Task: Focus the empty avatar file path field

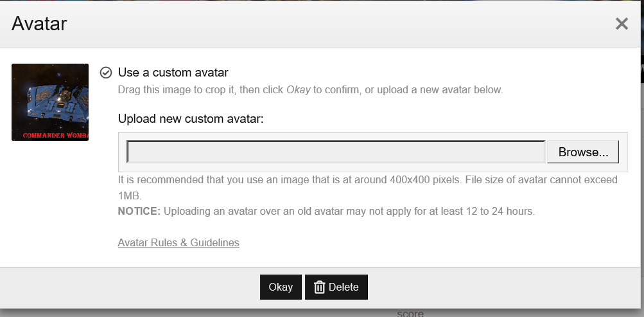Action: 336,152
